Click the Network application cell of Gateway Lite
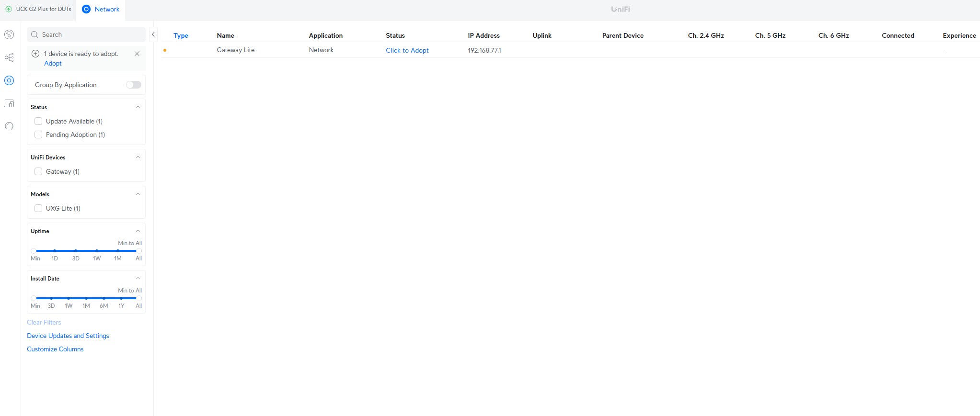Viewport: 980px width, 416px height. (321, 50)
